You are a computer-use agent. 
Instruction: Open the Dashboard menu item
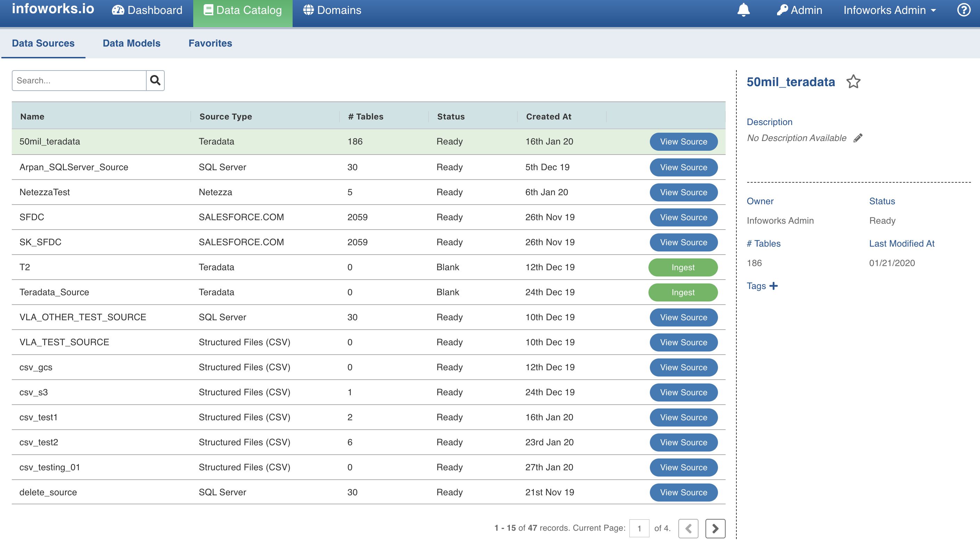pos(147,10)
